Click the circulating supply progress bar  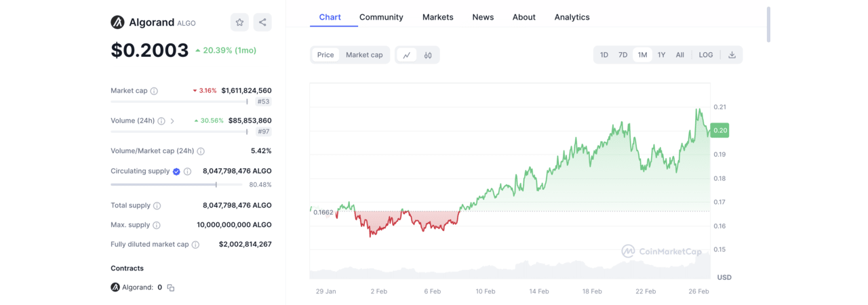tap(176, 184)
